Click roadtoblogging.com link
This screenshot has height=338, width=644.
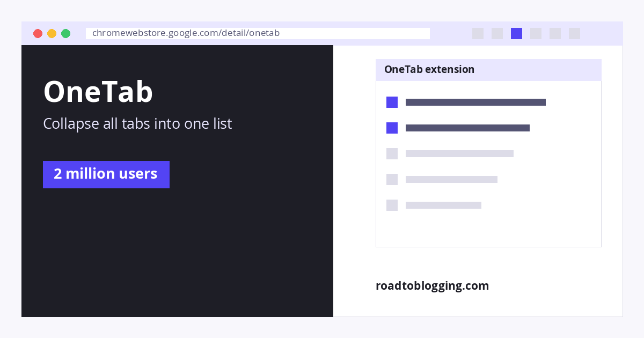(432, 286)
